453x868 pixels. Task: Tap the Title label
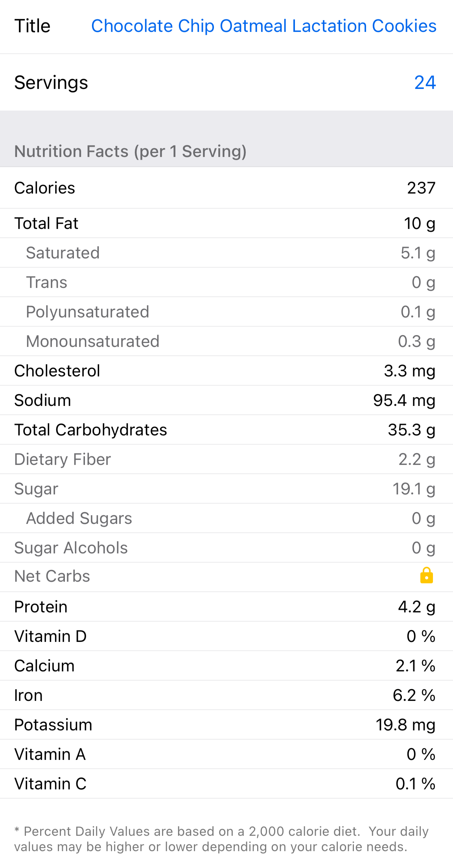33,26
